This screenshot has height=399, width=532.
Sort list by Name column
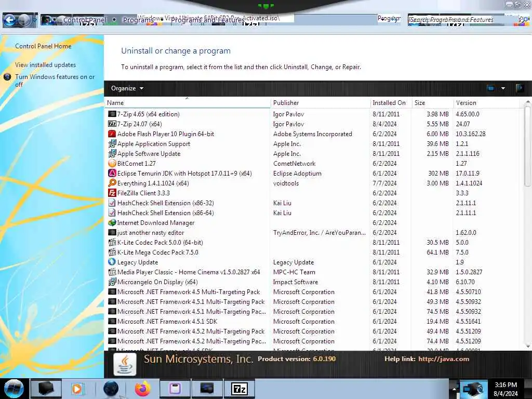(x=188, y=103)
